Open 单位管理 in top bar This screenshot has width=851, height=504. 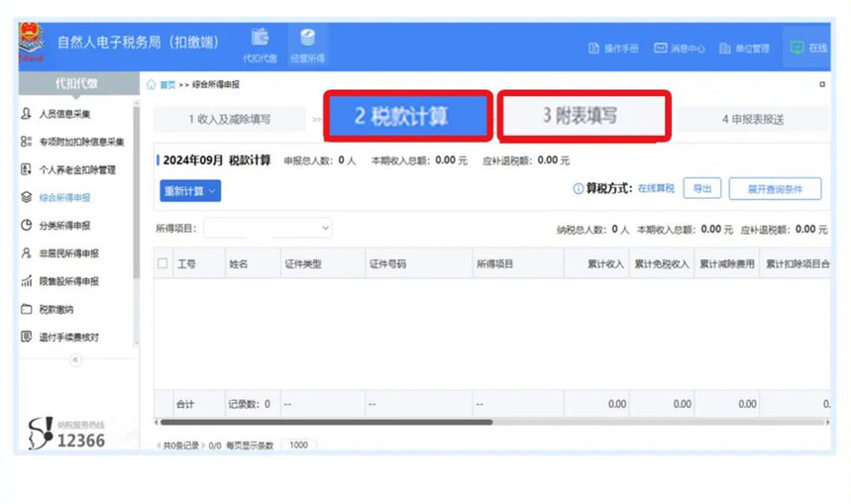pyautogui.click(x=744, y=49)
